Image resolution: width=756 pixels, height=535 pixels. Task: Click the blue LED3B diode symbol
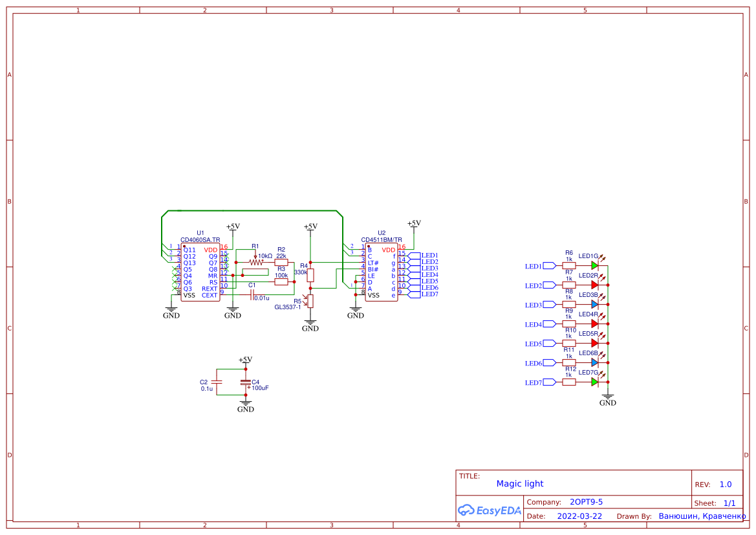pos(595,304)
